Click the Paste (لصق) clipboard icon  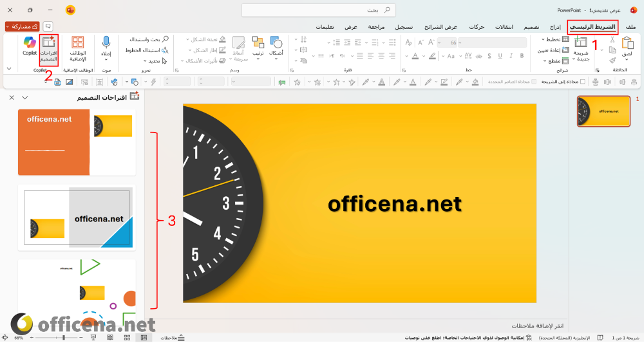(x=627, y=43)
